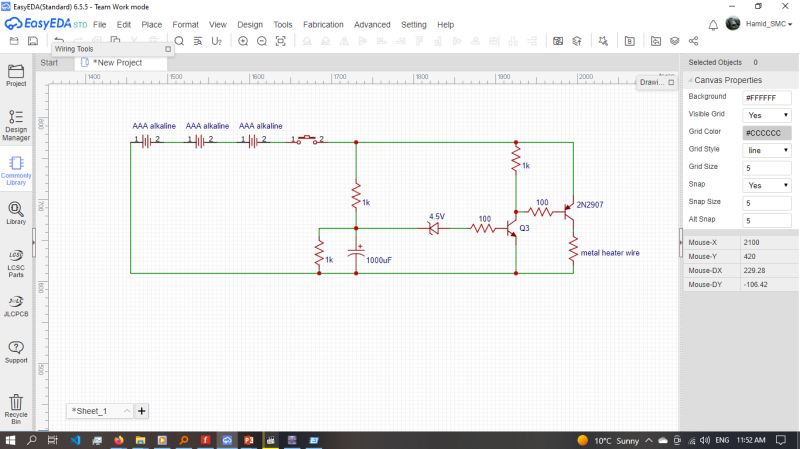800x449 pixels.
Task: Click the stacked layers toolbar icon
Action: click(x=674, y=41)
